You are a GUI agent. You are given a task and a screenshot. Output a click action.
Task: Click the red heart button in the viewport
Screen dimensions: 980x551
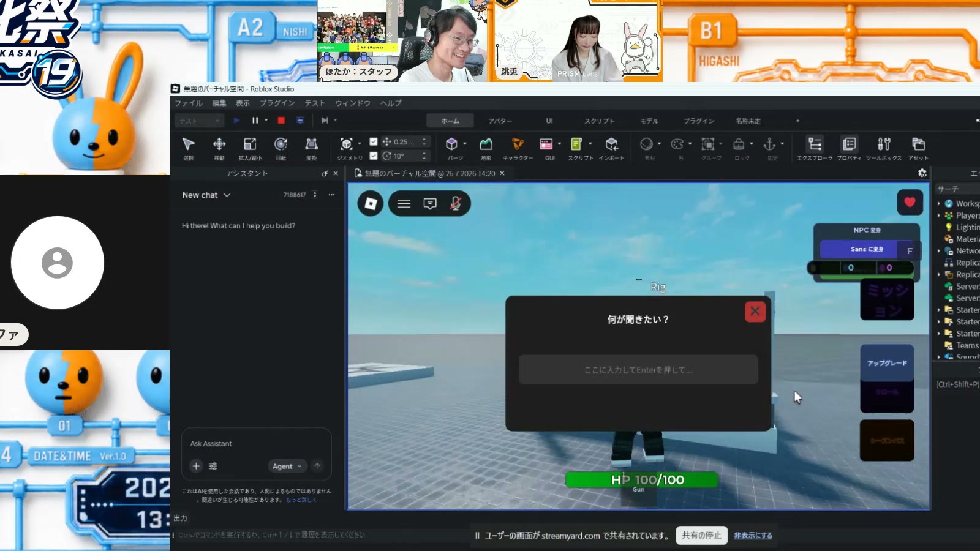[910, 203]
